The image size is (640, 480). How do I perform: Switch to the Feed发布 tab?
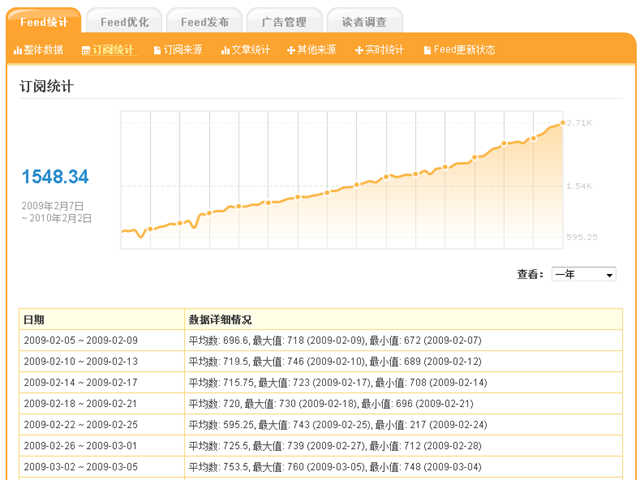pos(204,21)
